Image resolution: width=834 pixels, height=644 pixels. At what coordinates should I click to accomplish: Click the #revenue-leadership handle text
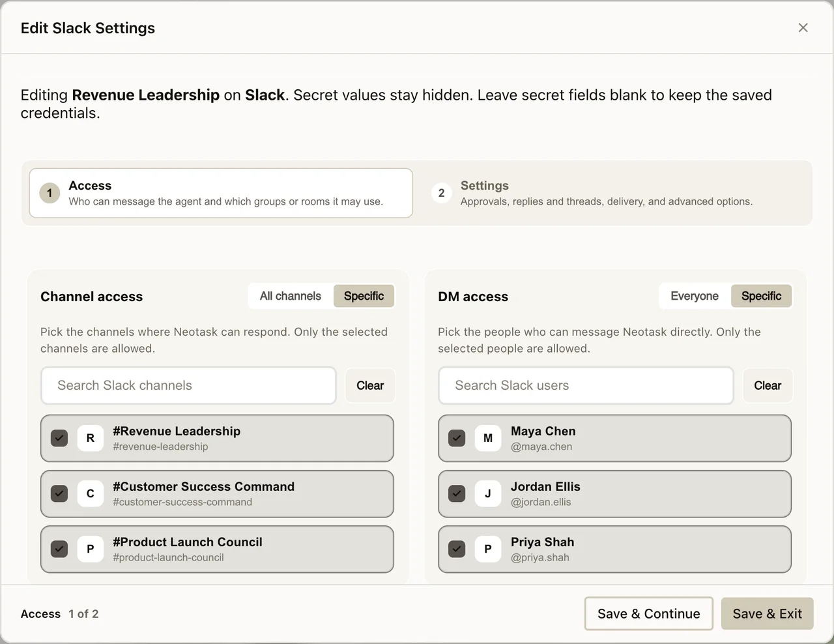pyautogui.click(x=160, y=446)
